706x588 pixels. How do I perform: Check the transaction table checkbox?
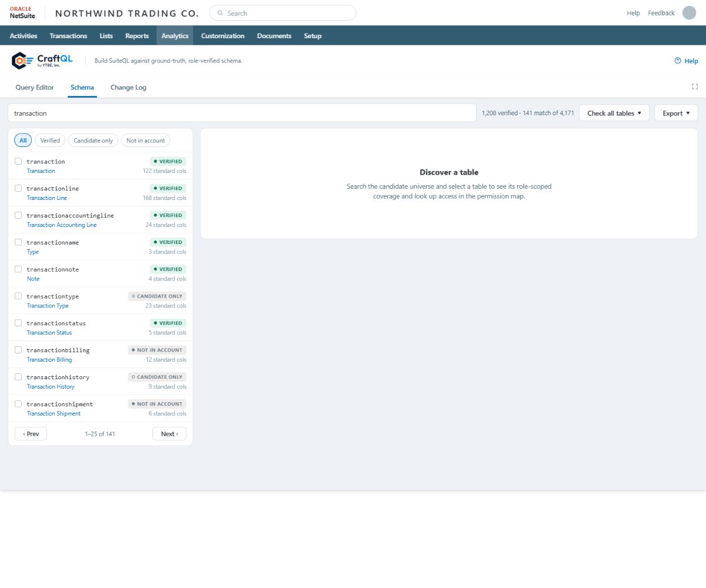pyautogui.click(x=18, y=161)
